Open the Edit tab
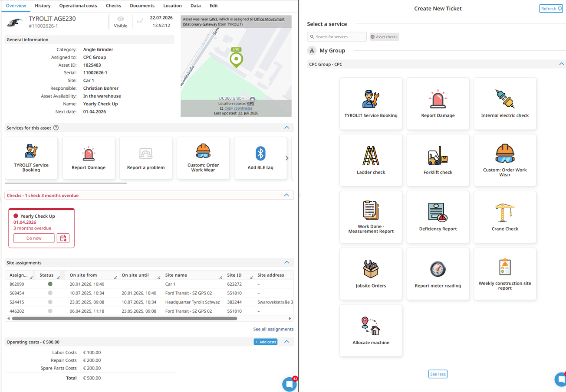This screenshot has width=566, height=392. click(x=214, y=6)
